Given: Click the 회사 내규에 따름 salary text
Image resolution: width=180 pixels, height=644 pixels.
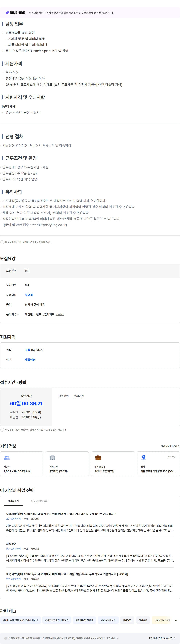Looking at the screenshot, I should point(35,305).
